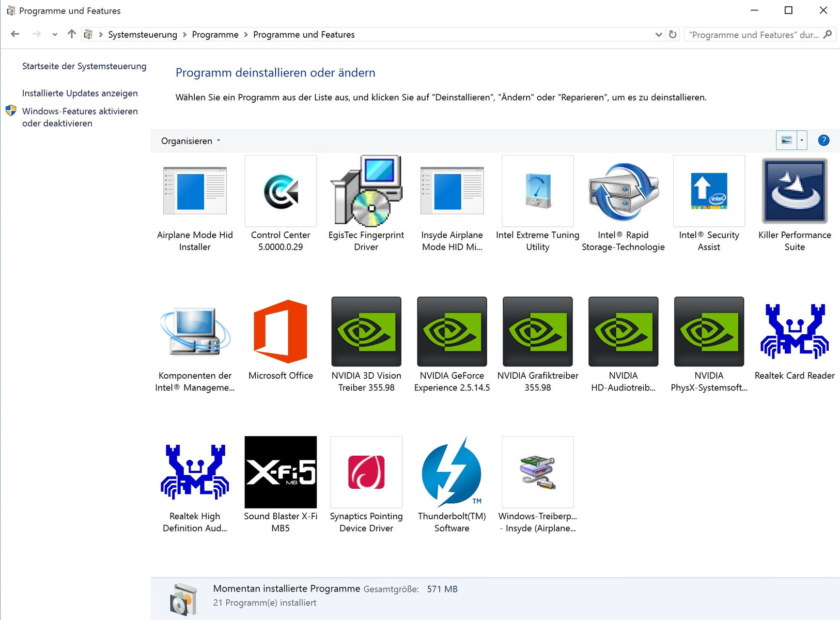The image size is (840, 620).
Task: Select the Sound Blaster X-Fi MB5 icon
Action: 281,472
